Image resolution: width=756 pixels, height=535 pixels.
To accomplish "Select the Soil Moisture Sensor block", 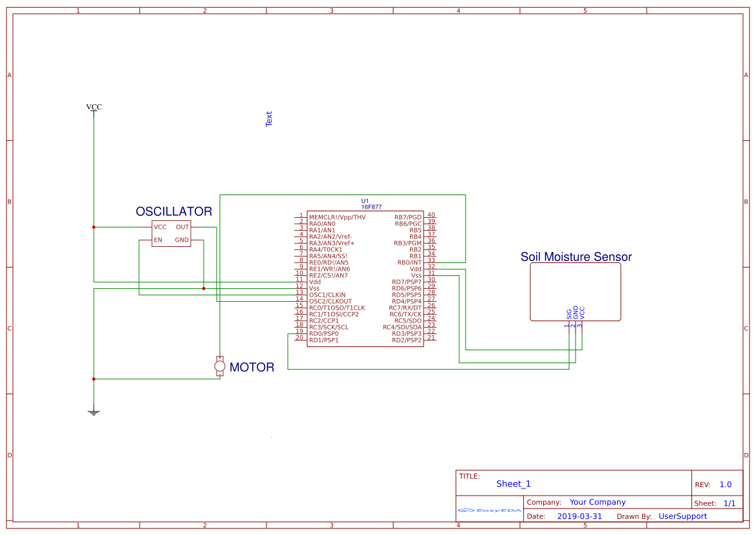I will pyautogui.click(x=575, y=291).
